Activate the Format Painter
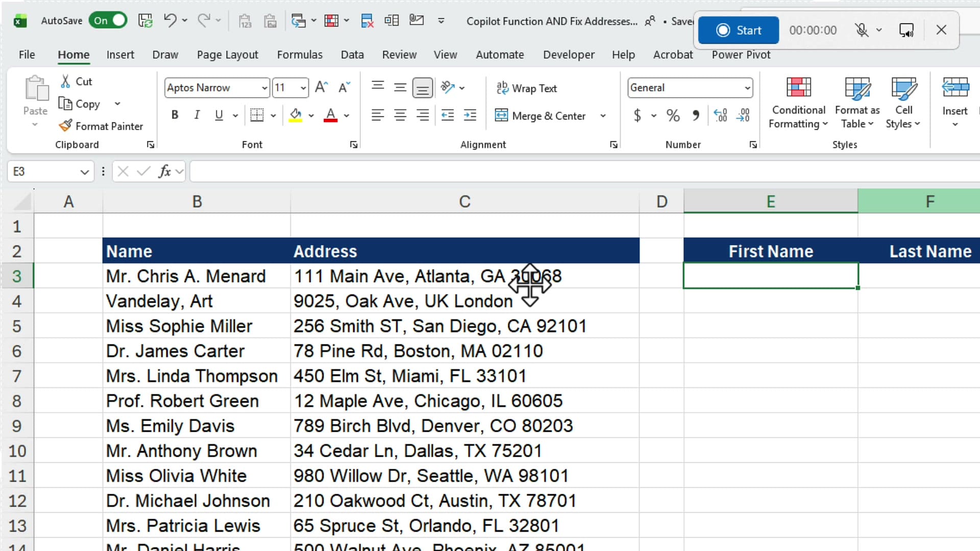This screenshot has height=551, width=980. pos(101,126)
